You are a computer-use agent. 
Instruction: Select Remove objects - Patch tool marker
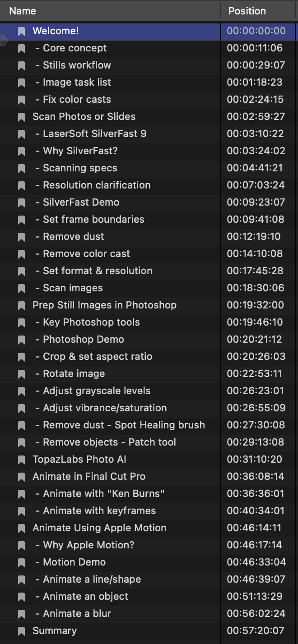coord(149,442)
